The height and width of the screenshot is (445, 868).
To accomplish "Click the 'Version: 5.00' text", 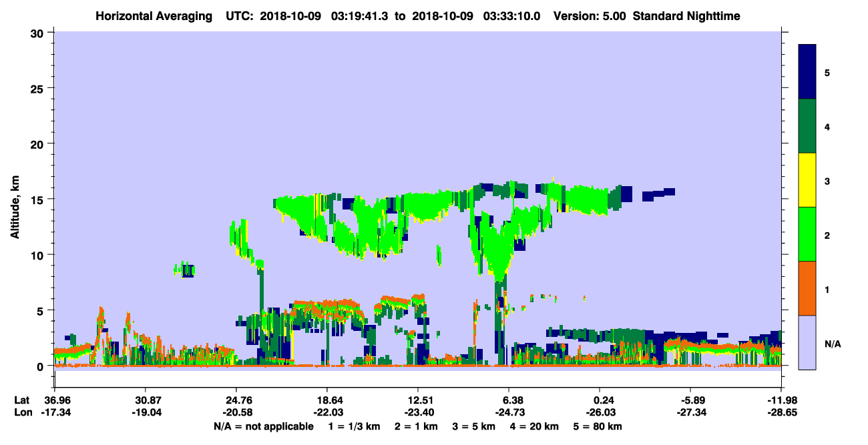I will (588, 15).
